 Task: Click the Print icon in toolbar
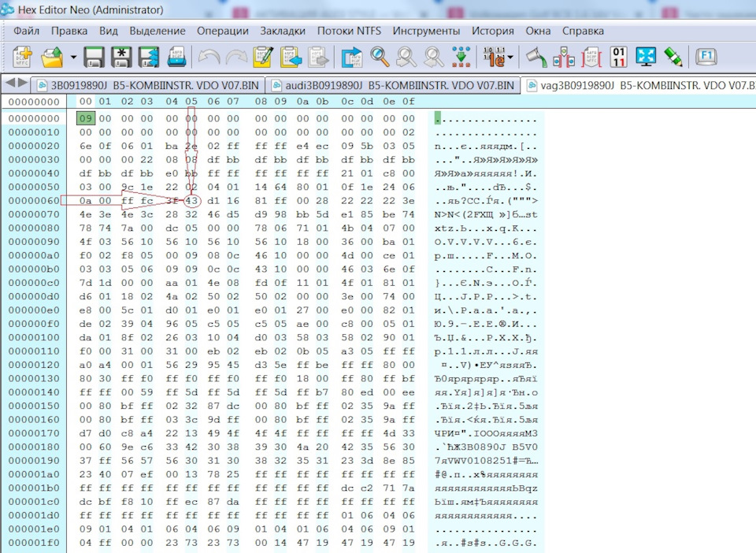[x=176, y=57]
